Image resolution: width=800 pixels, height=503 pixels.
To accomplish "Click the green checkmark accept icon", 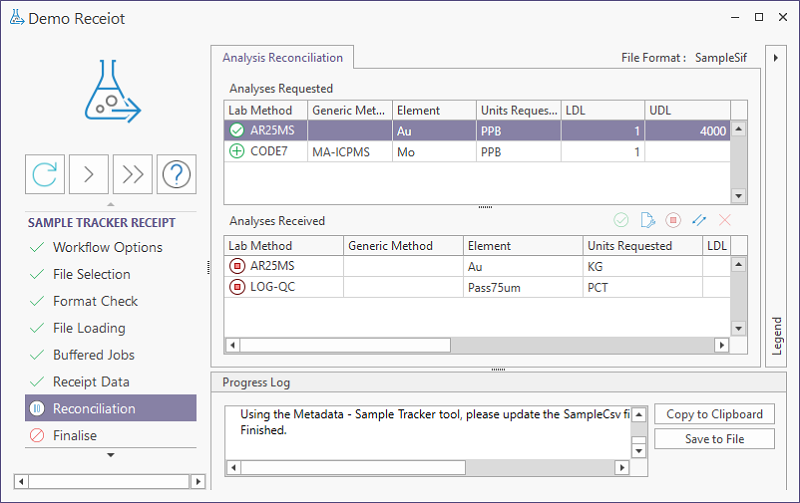I will pyautogui.click(x=621, y=220).
